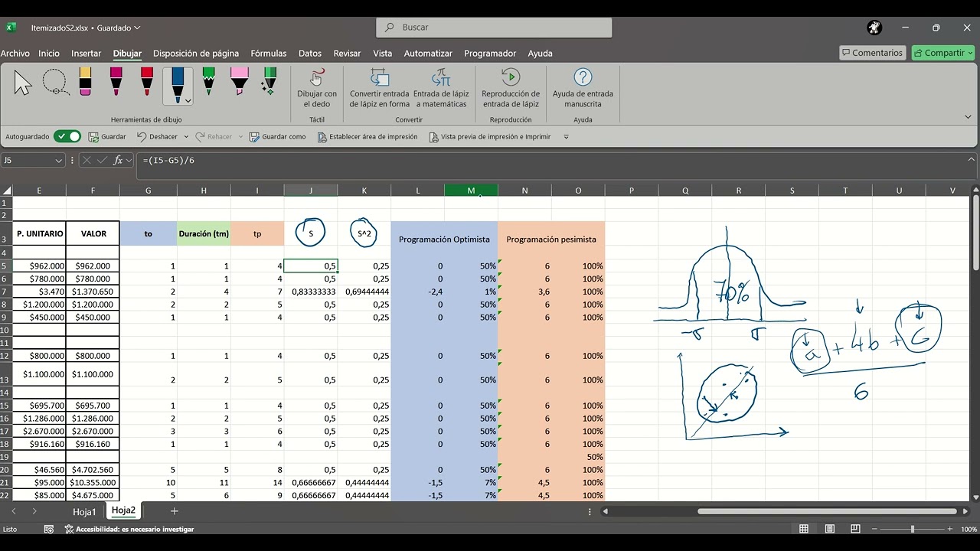
Task: Start Reproducción de entrada de lápiz
Action: [511, 88]
